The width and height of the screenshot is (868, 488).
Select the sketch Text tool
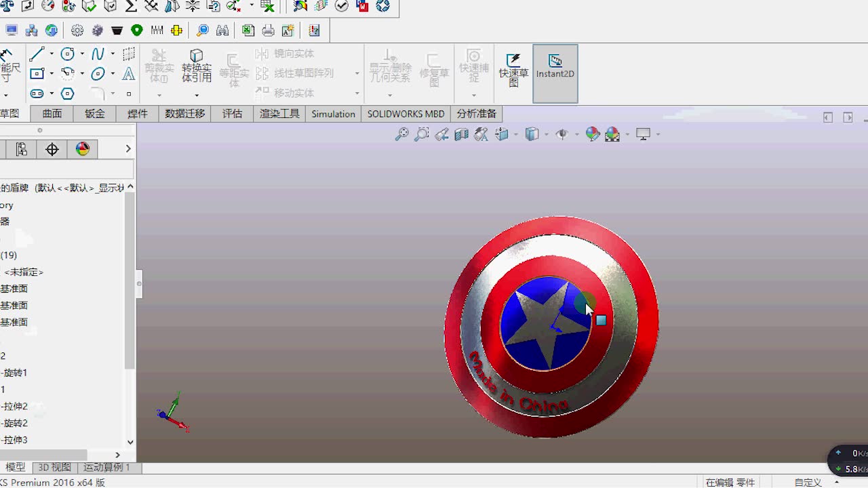click(128, 73)
